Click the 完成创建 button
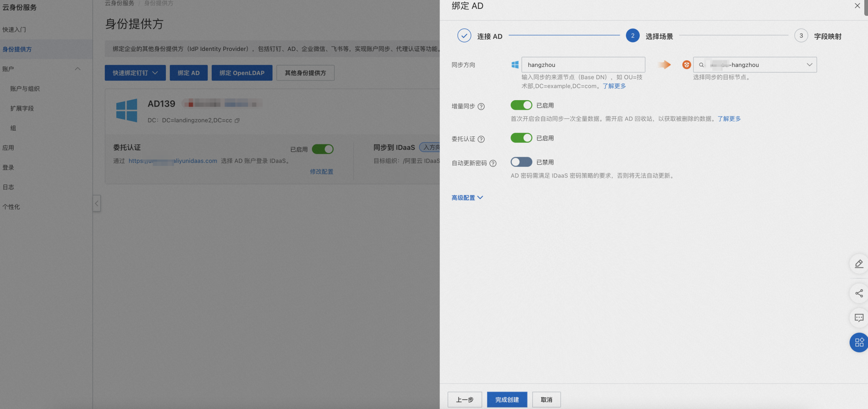 pyautogui.click(x=507, y=399)
